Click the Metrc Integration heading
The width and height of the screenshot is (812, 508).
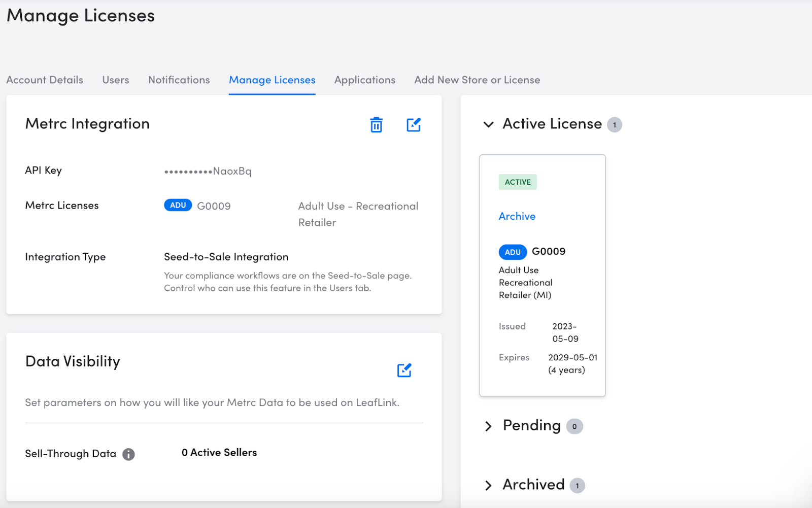(87, 124)
